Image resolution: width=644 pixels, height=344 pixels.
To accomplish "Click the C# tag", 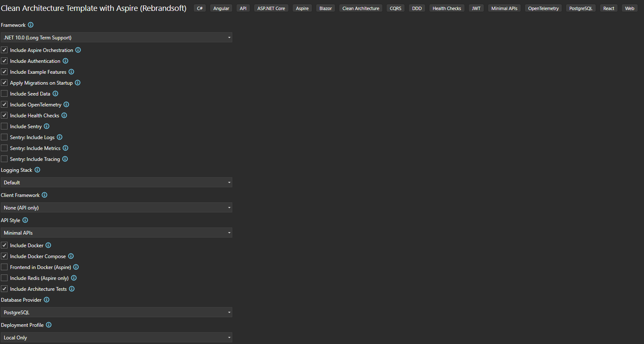I will pos(200,8).
